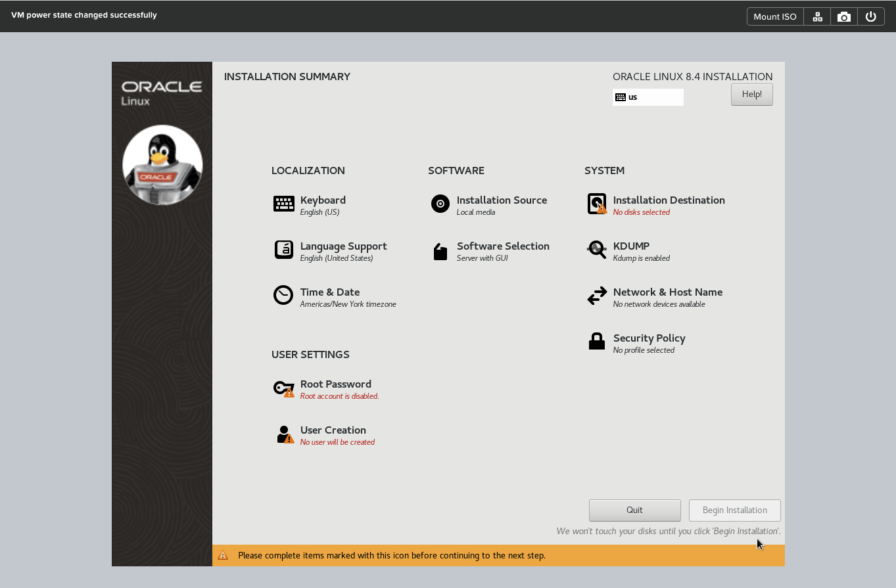Click 'VM power state changed successfully' message
Viewport: 896px width, 588px height.
84,15
